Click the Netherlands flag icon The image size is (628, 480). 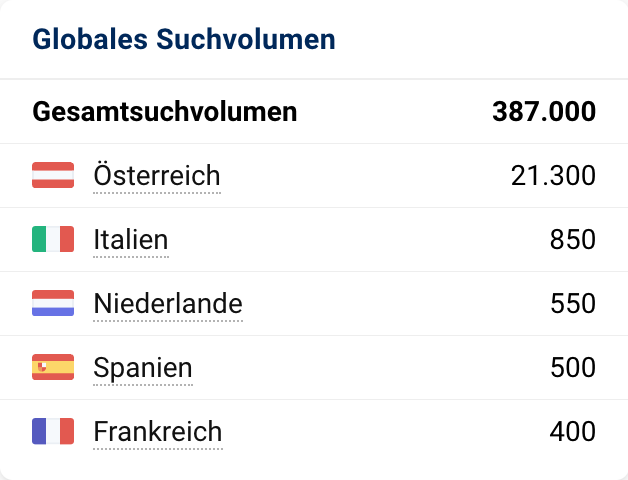53,303
